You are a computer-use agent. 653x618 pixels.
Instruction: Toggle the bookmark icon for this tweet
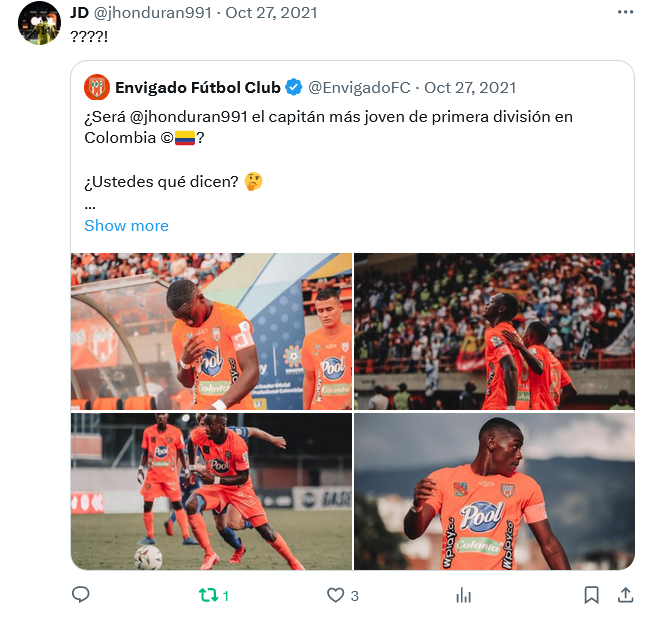[x=591, y=595]
